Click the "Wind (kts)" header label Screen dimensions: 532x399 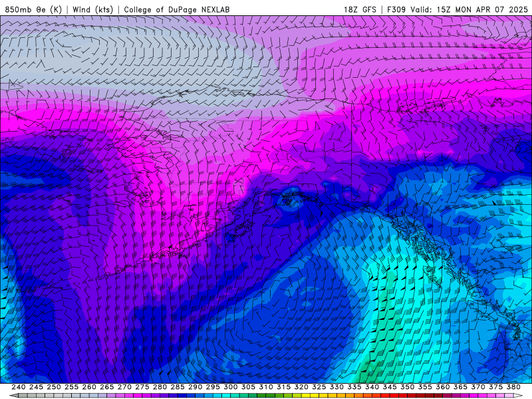tap(93, 9)
